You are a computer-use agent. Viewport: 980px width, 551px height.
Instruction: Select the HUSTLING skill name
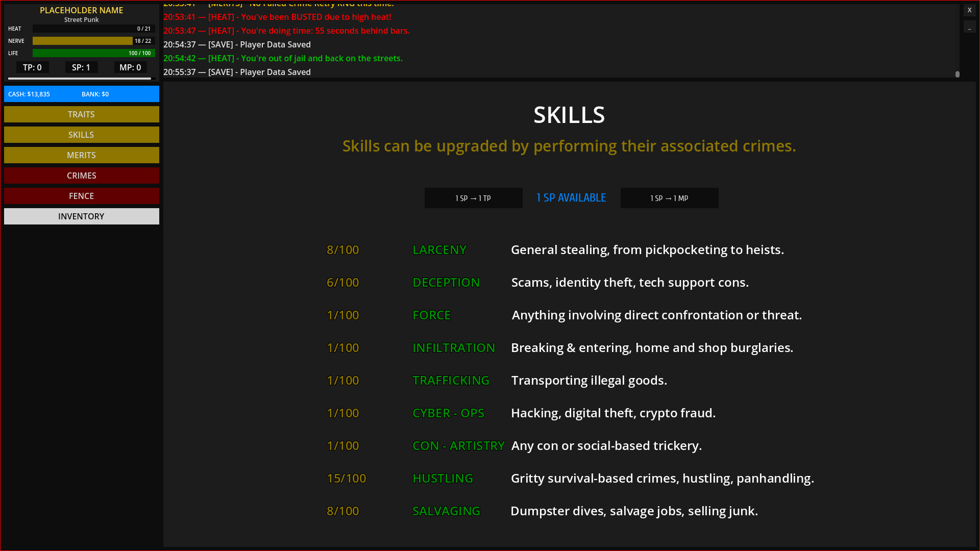click(x=443, y=478)
